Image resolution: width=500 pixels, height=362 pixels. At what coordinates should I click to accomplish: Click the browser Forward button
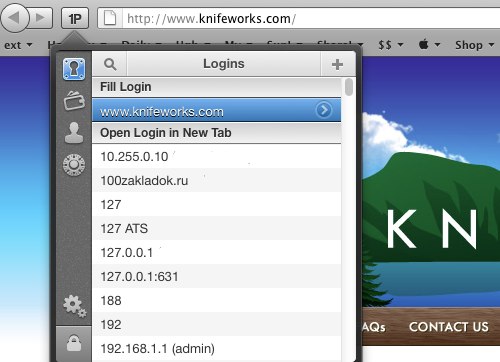coord(41,17)
